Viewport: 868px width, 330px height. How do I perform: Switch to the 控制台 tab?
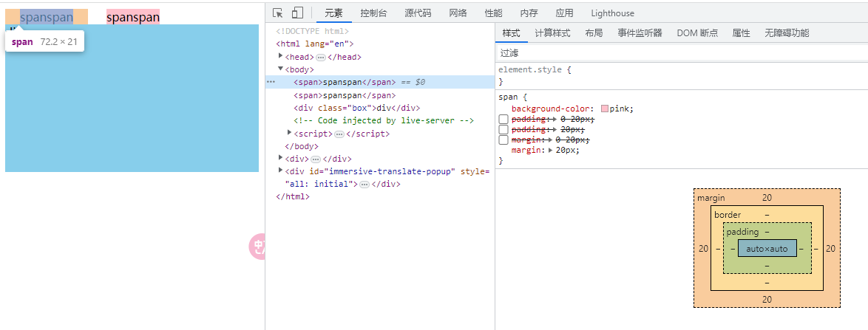click(375, 13)
